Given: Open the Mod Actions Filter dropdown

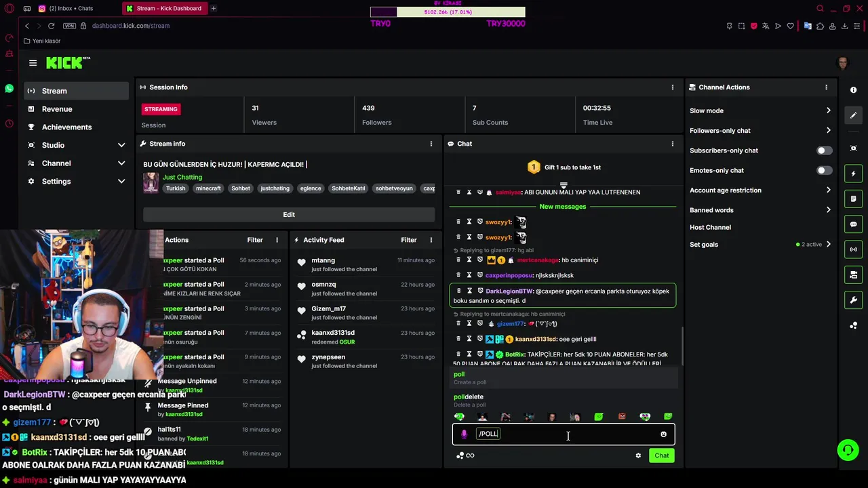Looking at the screenshot, I should (x=255, y=240).
